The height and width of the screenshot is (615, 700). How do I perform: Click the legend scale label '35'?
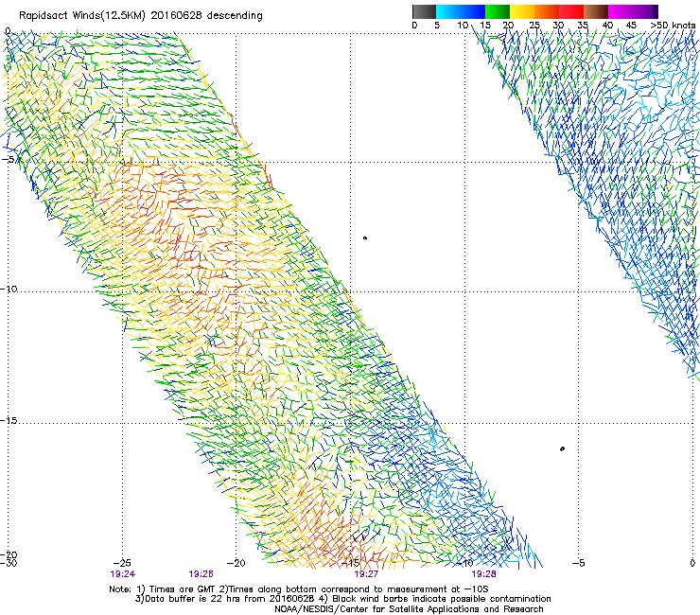(x=583, y=25)
